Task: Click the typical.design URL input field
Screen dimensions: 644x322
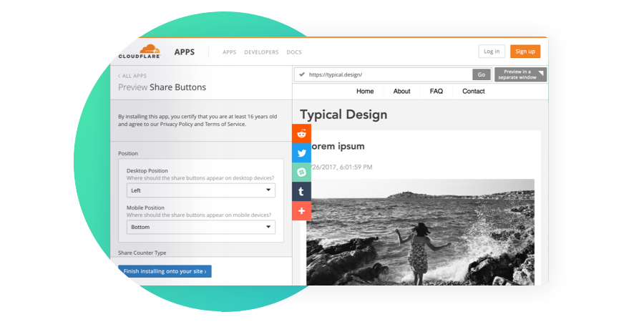Action: (388, 74)
